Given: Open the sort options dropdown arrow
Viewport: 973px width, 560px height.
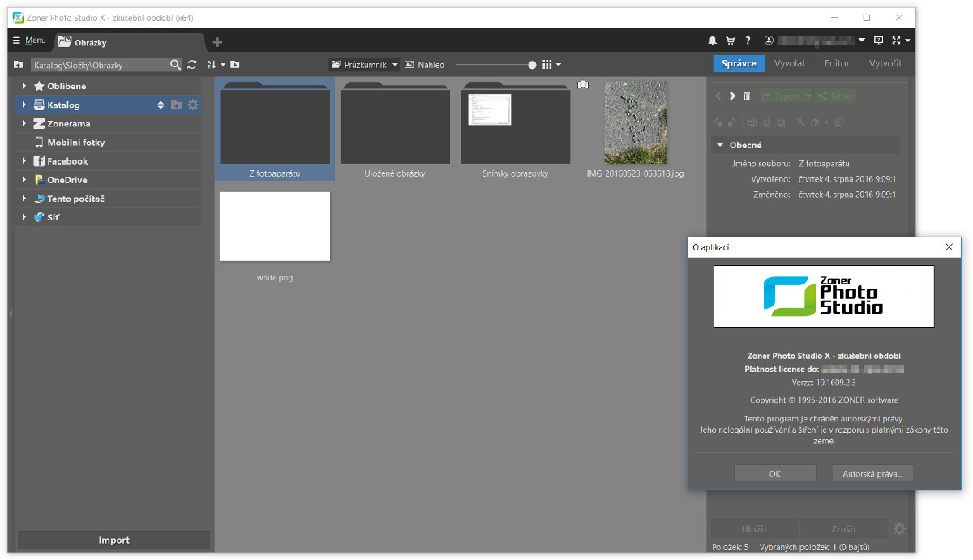Looking at the screenshot, I should (x=221, y=65).
